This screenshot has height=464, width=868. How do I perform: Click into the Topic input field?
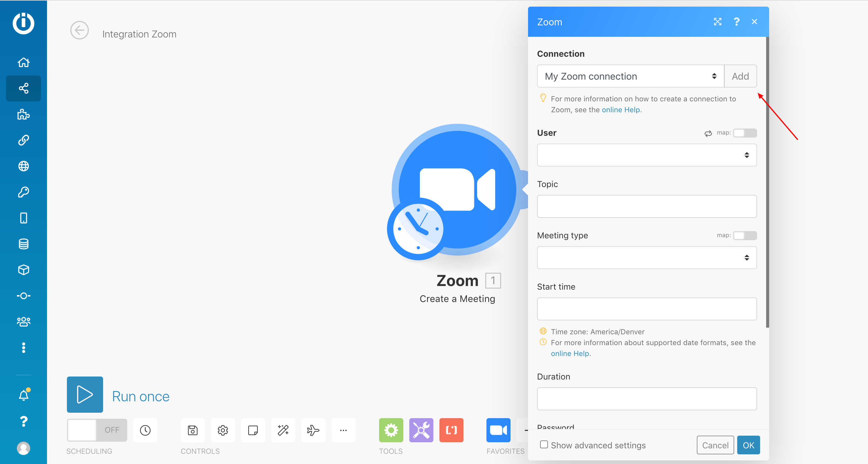pos(646,206)
